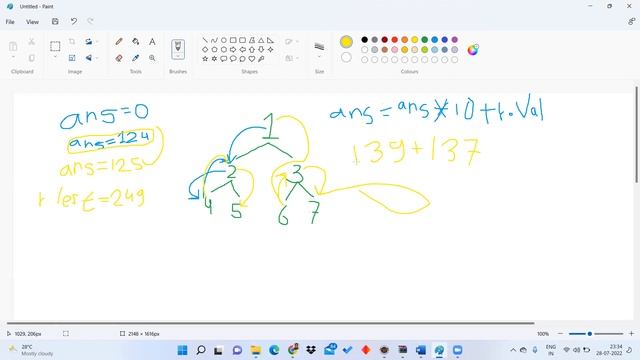Click the Save icon in title bar
Screen dimensions: 640x360
tap(55, 21)
